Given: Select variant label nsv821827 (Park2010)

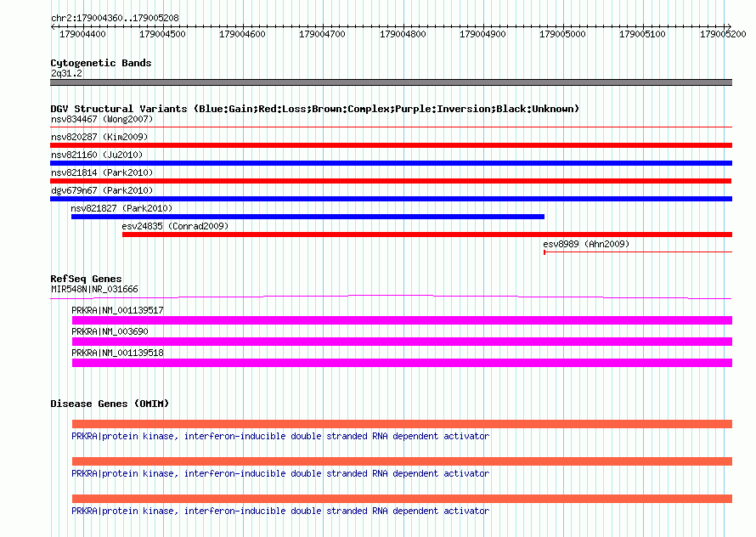Looking at the screenshot, I should tap(121, 208).
